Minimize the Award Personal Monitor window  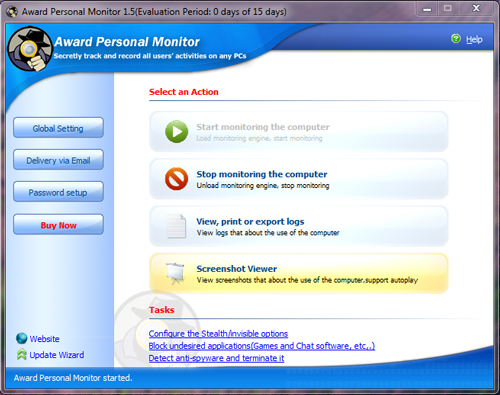point(427,9)
